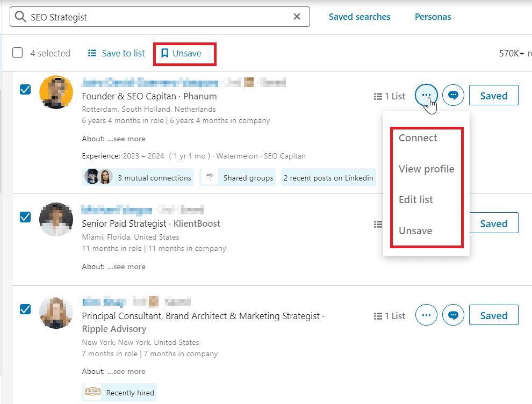Screen dimensions: 532x404
Task: Uncheck the Phanum founder's checkbox
Action: (x=25, y=89)
